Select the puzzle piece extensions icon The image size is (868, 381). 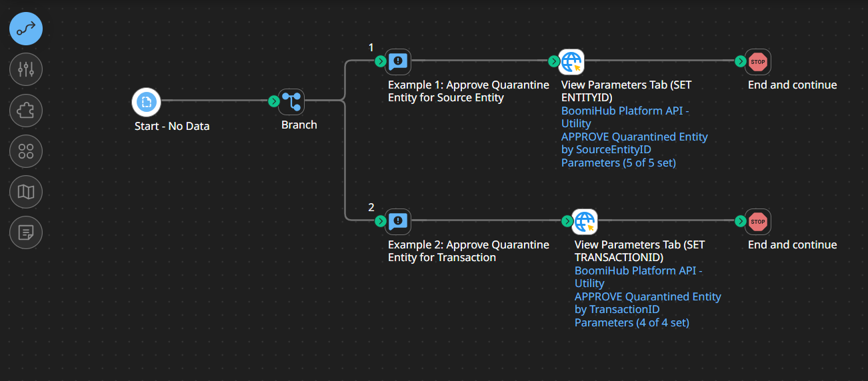click(x=26, y=111)
